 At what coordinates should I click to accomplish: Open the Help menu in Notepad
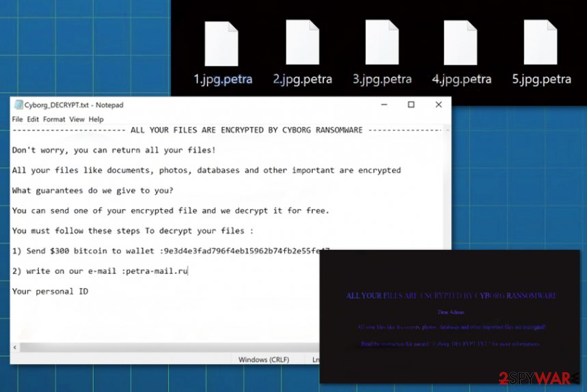96,120
